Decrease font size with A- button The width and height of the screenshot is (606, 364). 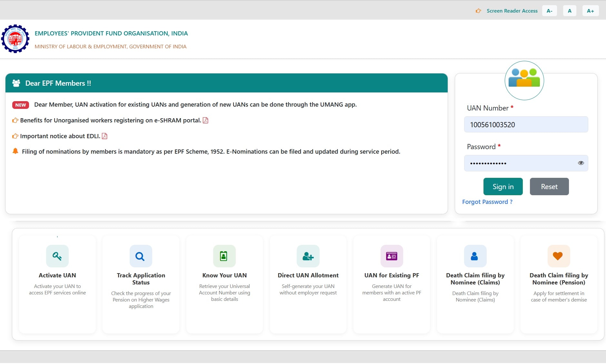click(x=550, y=11)
